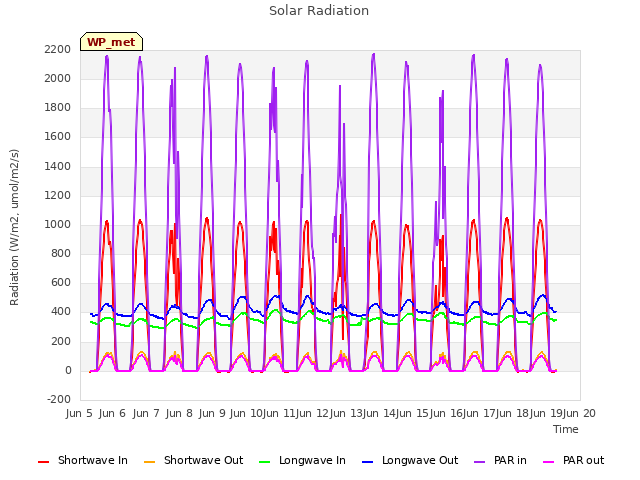Select the Longwave In legend label
This screenshot has width=640, height=480.
(312, 460)
